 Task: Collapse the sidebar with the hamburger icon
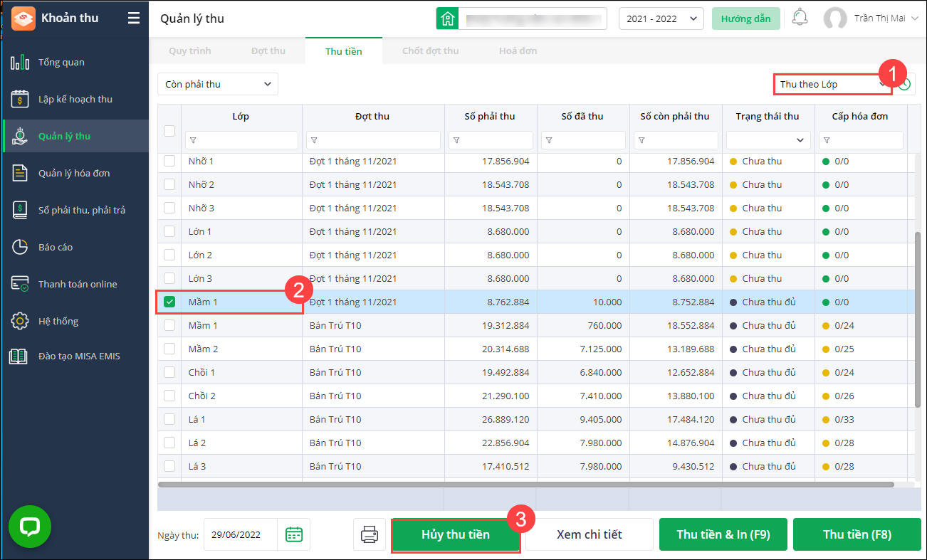[x=134, y=19]
